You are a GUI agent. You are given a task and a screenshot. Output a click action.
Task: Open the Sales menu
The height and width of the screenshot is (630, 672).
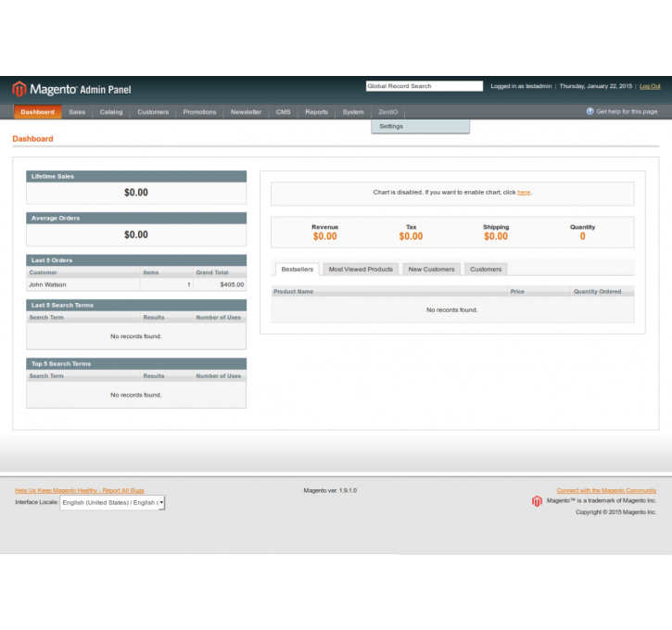pyautogui.click(x=77, y=112)
